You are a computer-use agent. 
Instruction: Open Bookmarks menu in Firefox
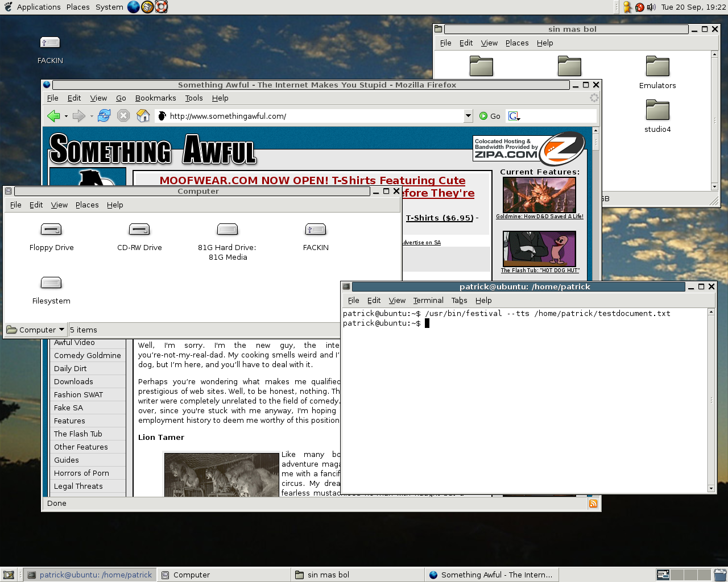point(155,98)
